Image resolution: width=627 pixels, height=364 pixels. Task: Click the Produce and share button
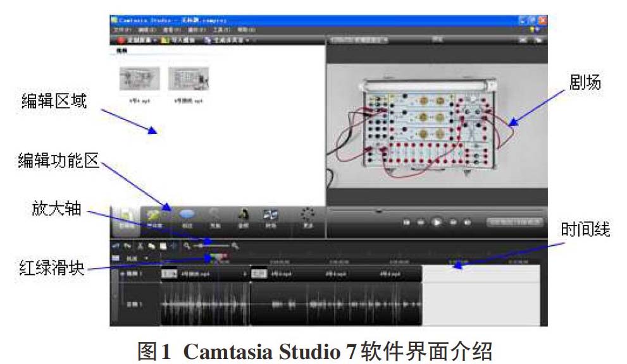[224, 40]
